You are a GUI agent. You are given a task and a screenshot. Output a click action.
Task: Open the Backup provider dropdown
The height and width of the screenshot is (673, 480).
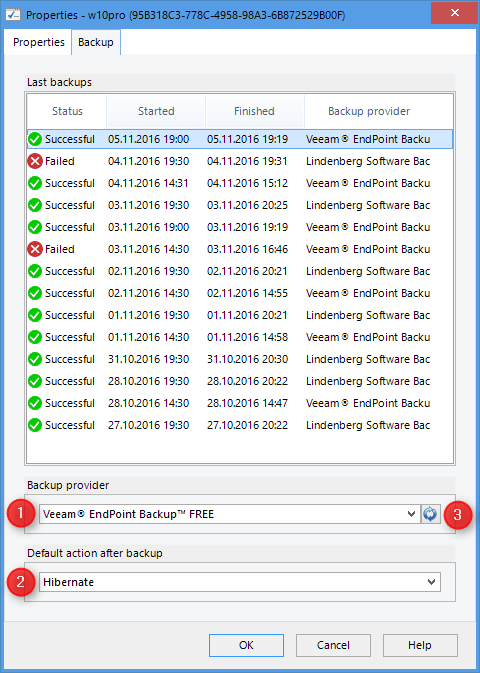(x=230, y=514)
